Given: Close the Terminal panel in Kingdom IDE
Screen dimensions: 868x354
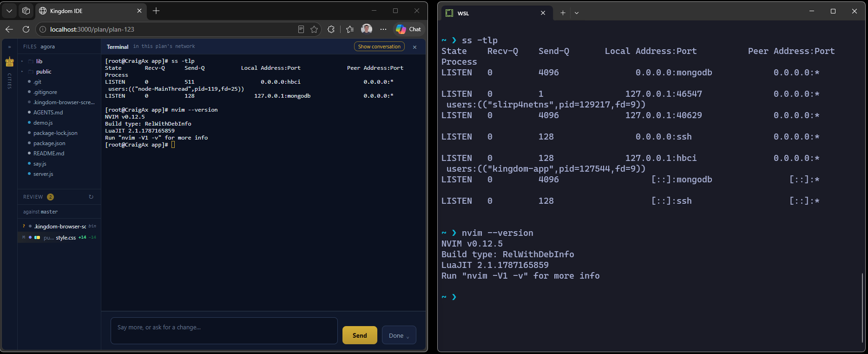Looking at the screenshot, I should (x=415, y=47).
